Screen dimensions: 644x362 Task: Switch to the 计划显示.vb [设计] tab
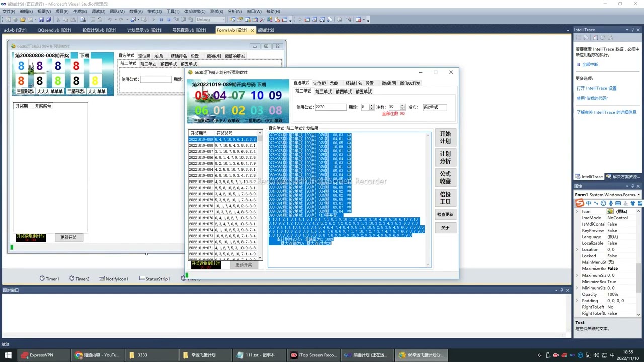pyautogui.click(x=144, y=30)
